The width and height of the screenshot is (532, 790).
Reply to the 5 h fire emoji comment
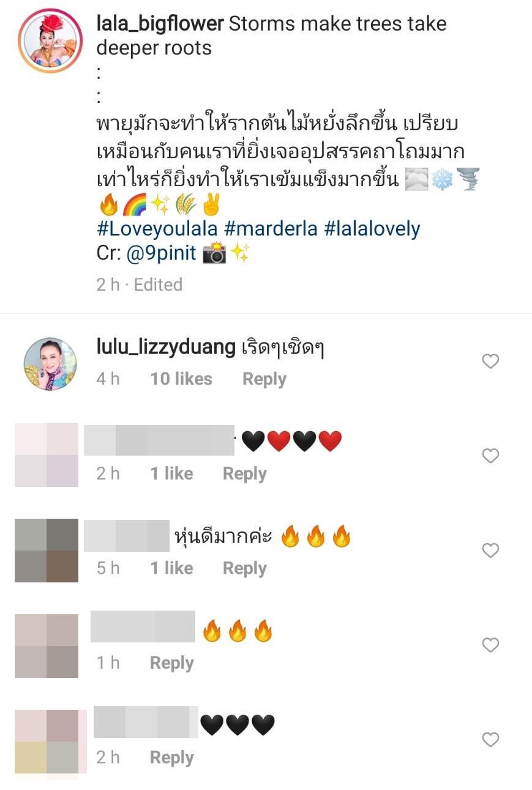[245, 568]
